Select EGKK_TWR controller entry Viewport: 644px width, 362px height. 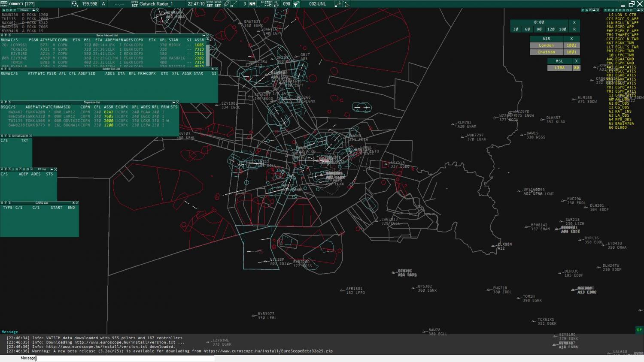click(x=622, y=43)
